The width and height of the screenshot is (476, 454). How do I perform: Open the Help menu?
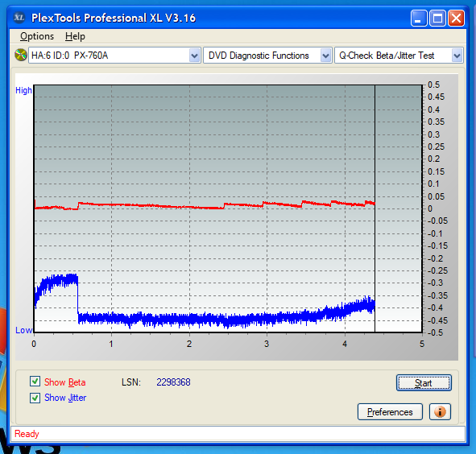point(75,36)
